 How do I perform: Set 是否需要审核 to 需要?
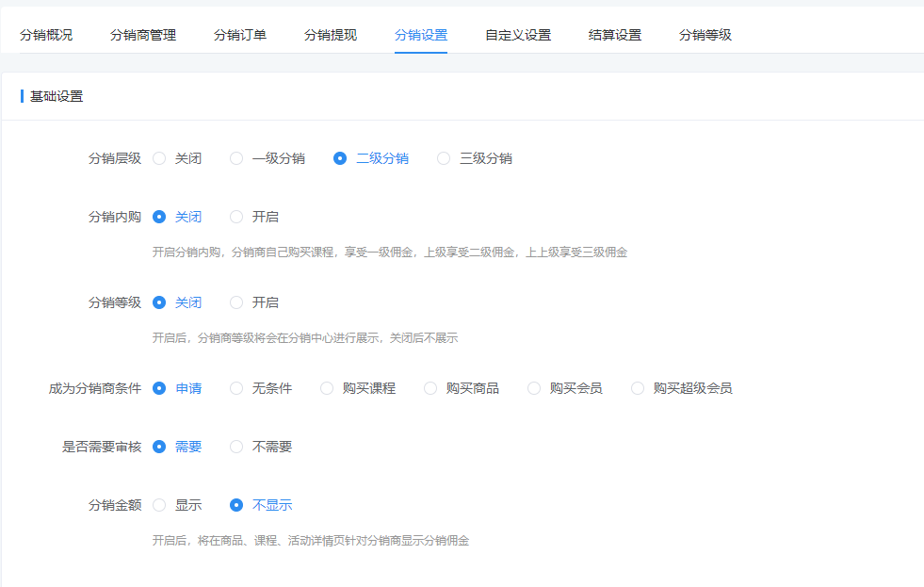[x=177, y=447]
